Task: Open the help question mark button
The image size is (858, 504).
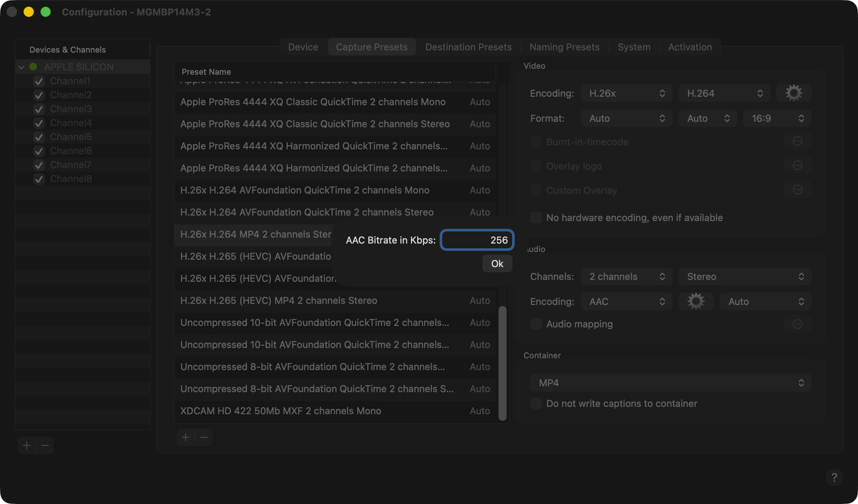Action: (x=834, y=477)
